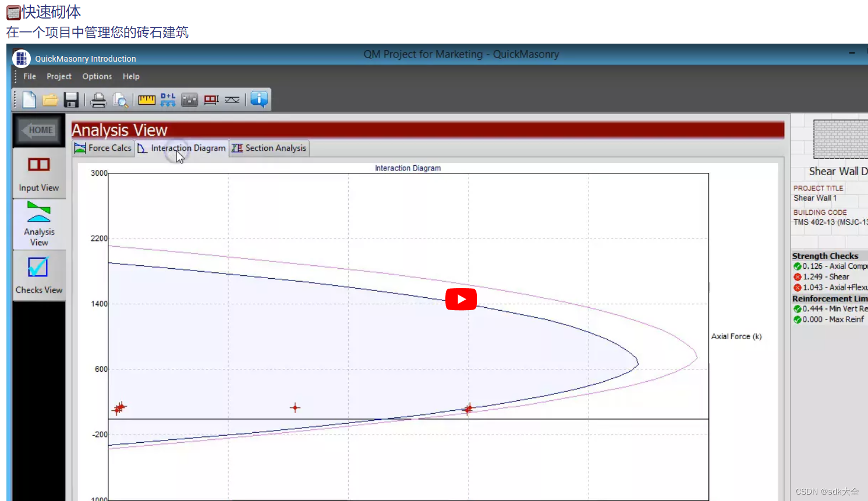Open Checks View in sidebar

39,275
